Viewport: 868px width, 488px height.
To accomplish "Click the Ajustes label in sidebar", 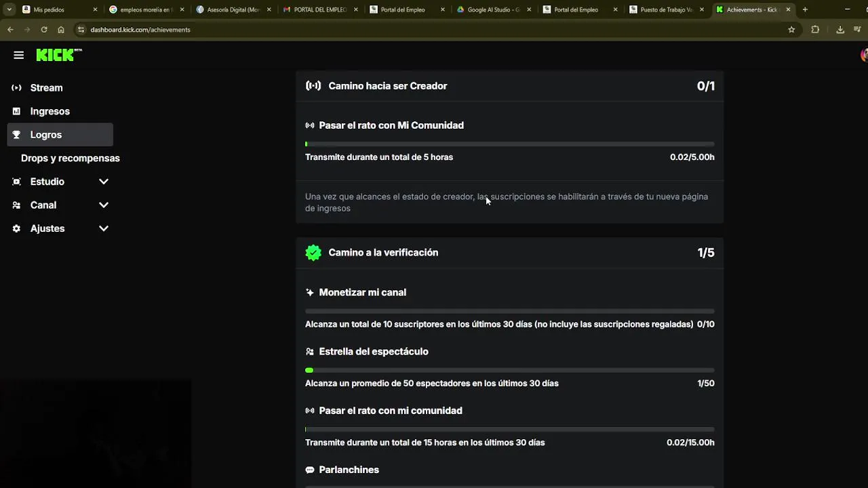I will point(47,228).
